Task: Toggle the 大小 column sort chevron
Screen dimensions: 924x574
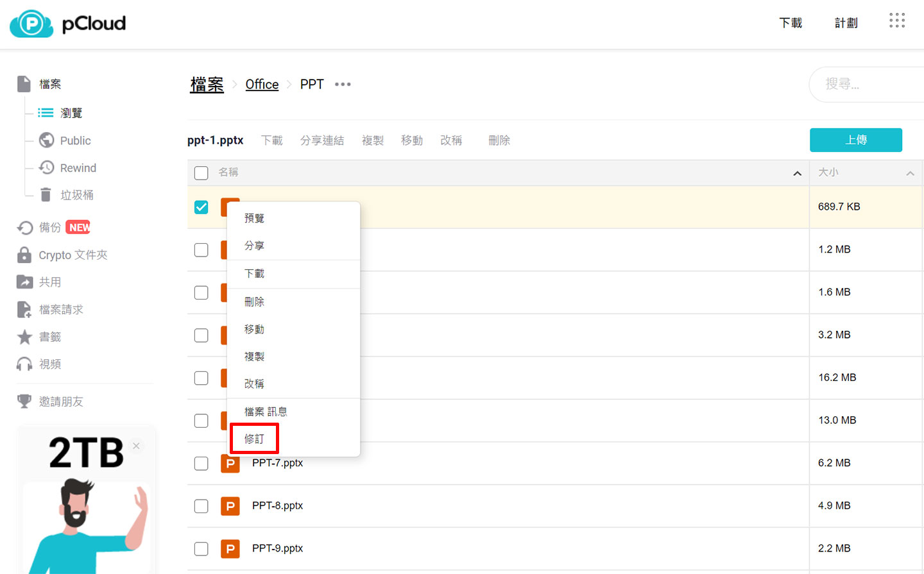Action: (910, 173)
